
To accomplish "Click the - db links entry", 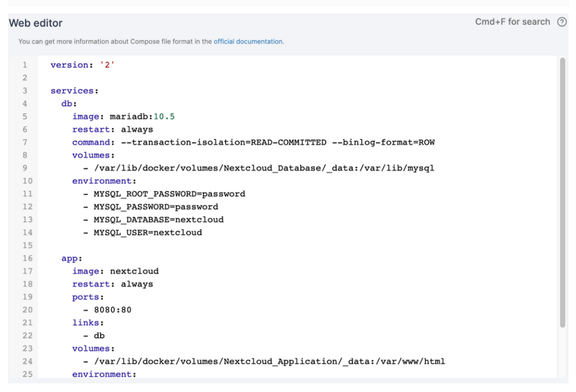I will 94,335.
